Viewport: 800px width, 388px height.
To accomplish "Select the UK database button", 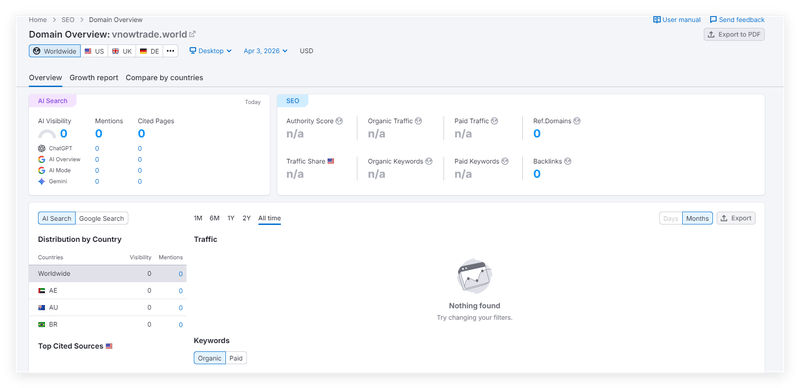I will [122, 51].
